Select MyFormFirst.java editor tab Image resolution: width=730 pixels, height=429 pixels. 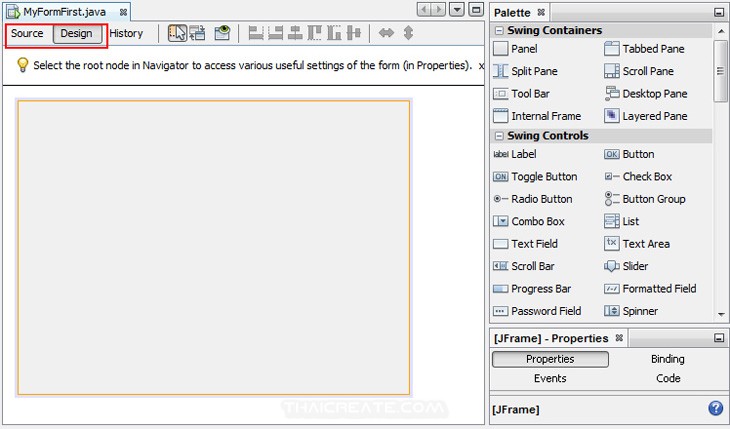(x=64, y=12)
